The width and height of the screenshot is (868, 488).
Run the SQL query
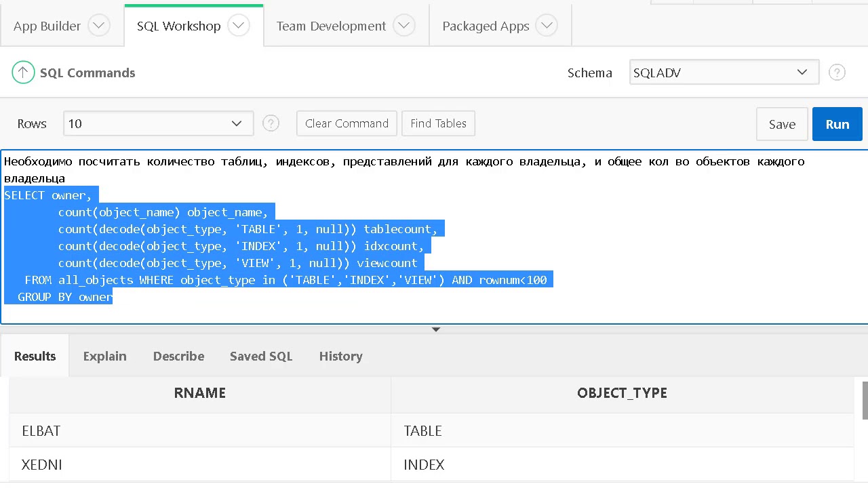(x=837, y=124)
